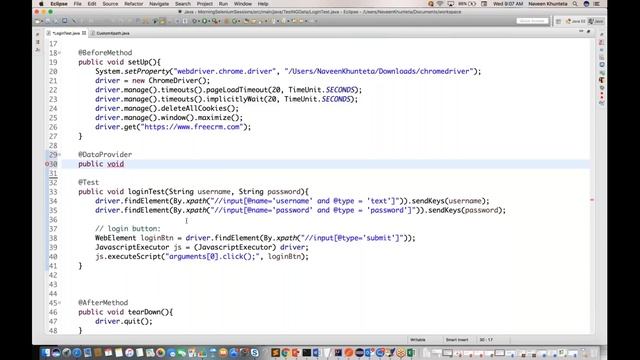Switch to the Java EE perspective

click(576, 21)
